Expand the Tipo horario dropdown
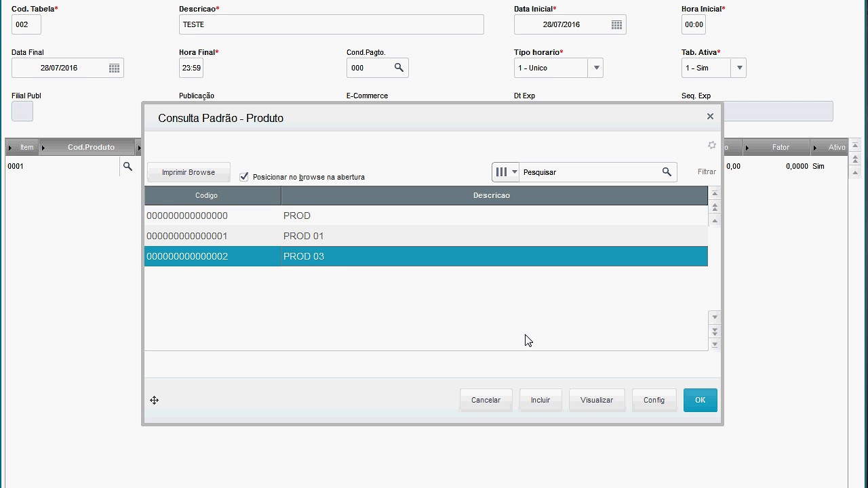This screenshot has width=868, height=488. point(595,68)
